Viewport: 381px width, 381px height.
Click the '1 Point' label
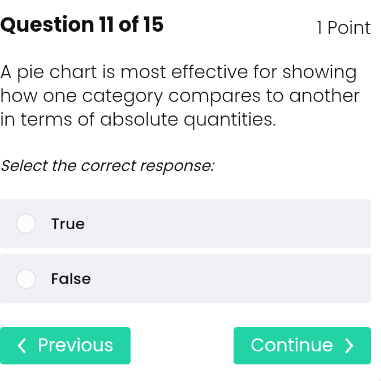click(x=344, y=28)
